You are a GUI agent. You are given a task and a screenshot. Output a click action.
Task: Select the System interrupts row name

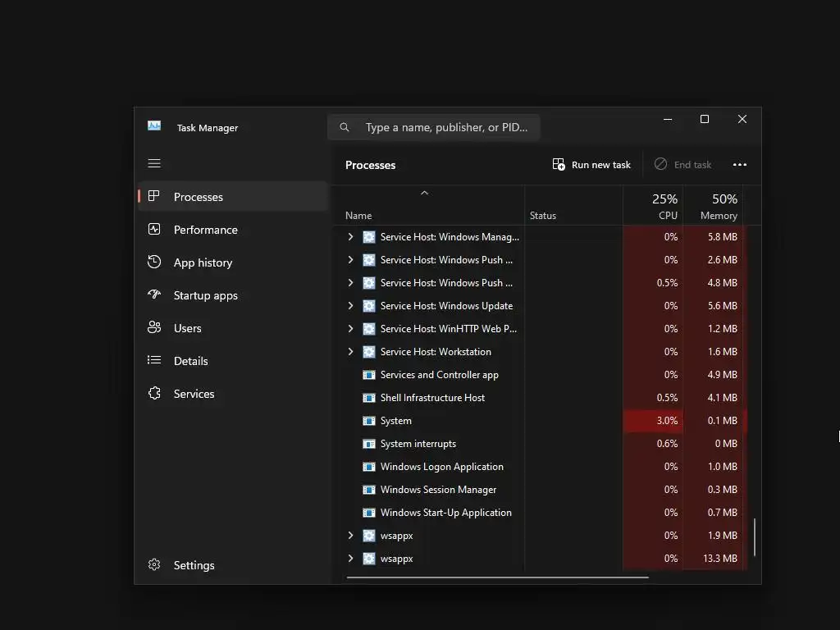(x=418, y=444)
